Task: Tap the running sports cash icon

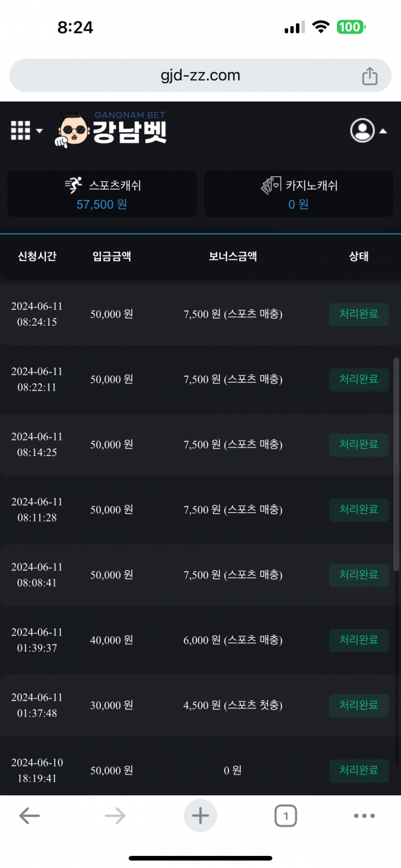Action: [74, 186]
